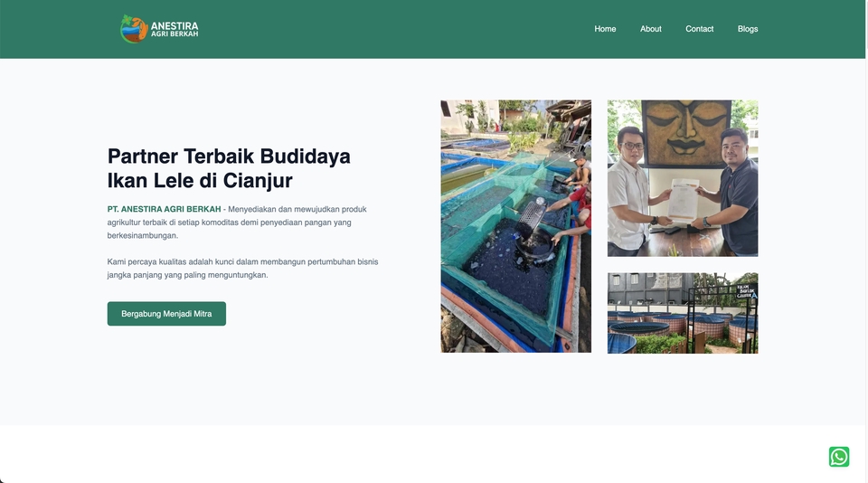Navigate to the Contact page

pos(699,29)
